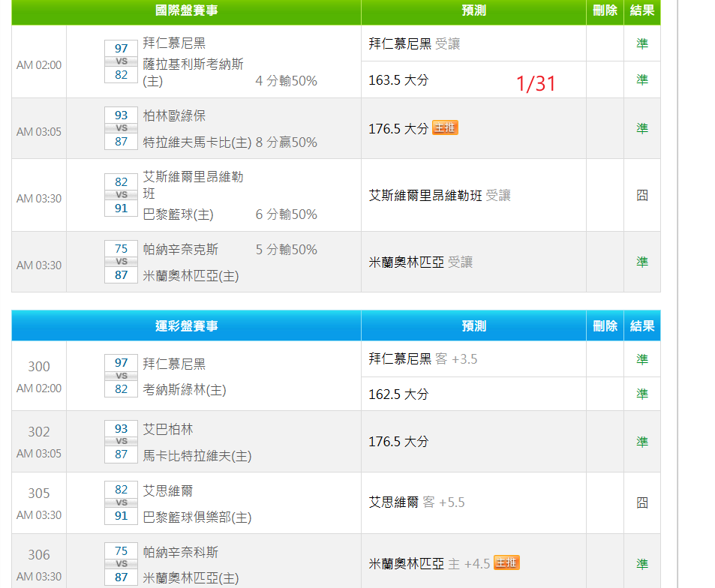This screenshot has height=588, width=715.
Task: Click score 87 of 特拉維夫馬卡比
Action: (122, 142)
